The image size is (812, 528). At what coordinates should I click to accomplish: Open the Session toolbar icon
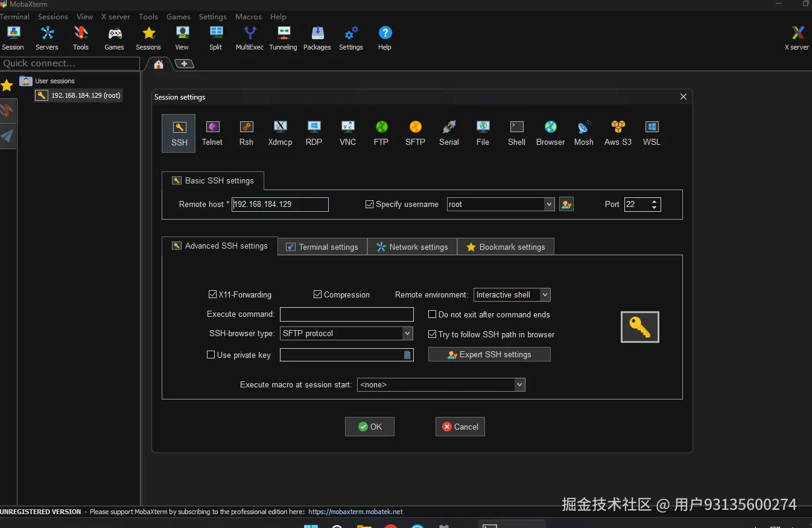point(13,39)
